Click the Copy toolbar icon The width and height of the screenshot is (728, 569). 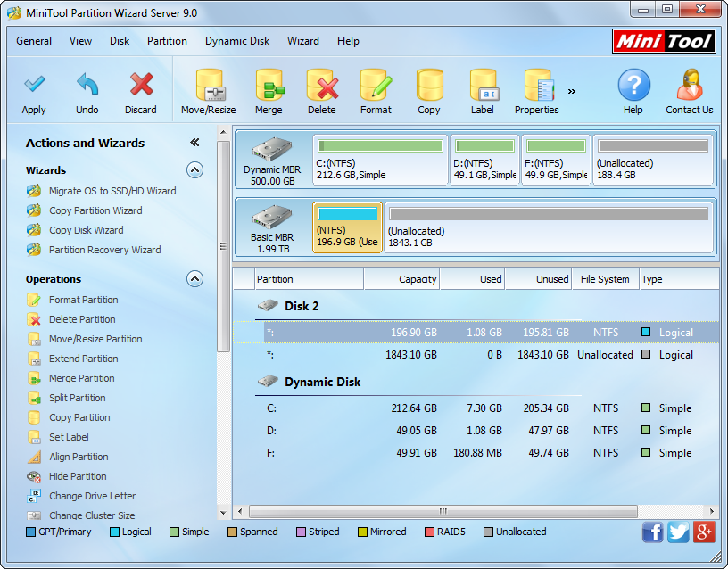[x=429, y=85]
